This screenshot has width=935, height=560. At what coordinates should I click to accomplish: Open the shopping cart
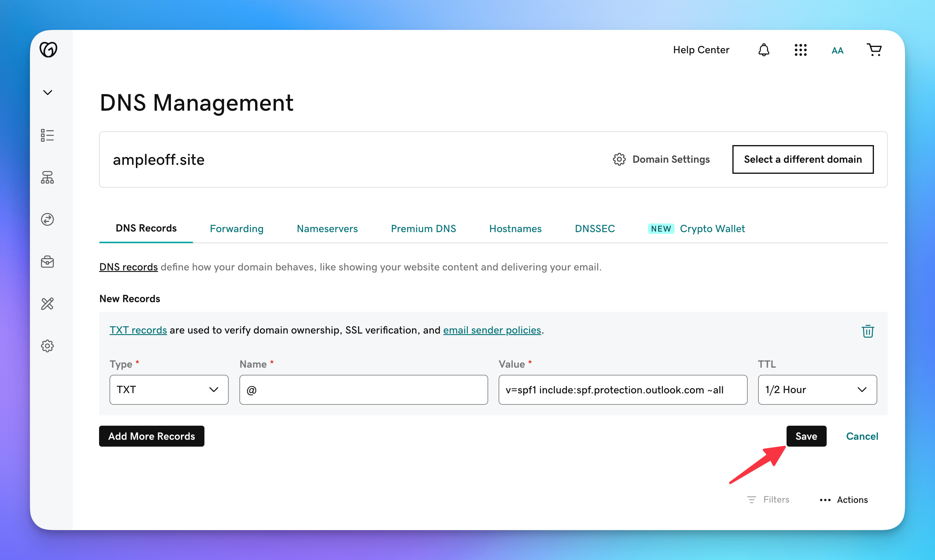coord(874,50)
